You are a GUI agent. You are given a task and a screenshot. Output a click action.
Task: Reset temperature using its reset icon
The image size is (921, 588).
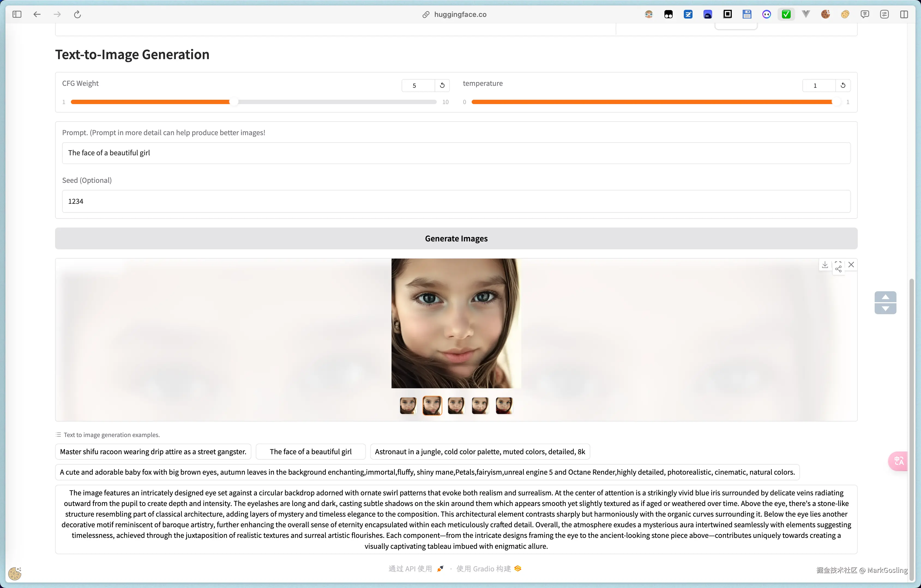coord(843,85)
